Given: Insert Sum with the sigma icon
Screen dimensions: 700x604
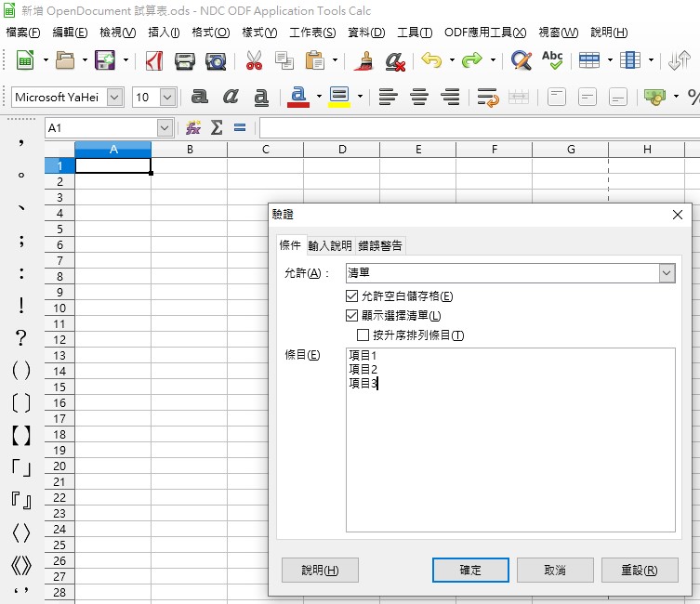Looking at the screenshot, I should pyautogui.click(x=217, y=128).
